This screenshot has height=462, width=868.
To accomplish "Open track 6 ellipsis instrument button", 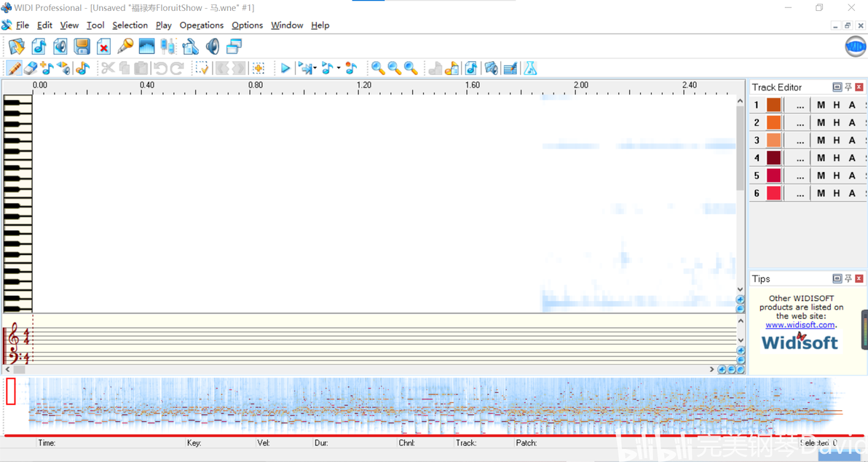I will point(800,193).
